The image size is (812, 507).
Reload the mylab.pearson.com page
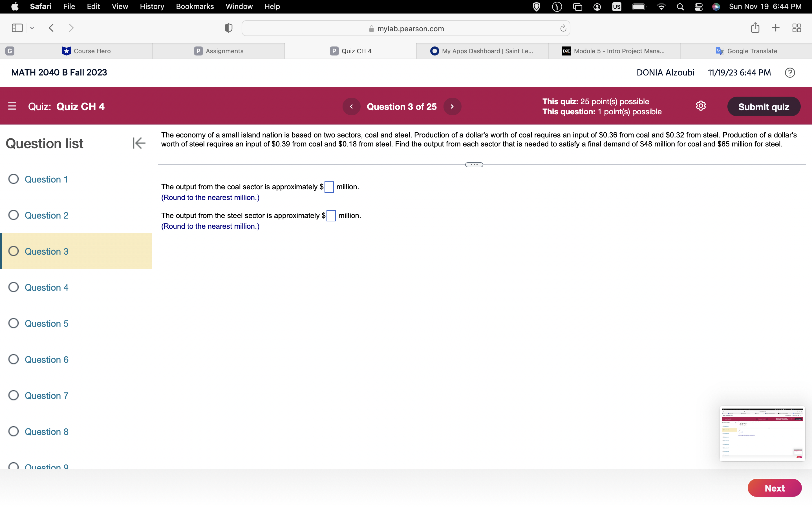click(x=563, y=28)
